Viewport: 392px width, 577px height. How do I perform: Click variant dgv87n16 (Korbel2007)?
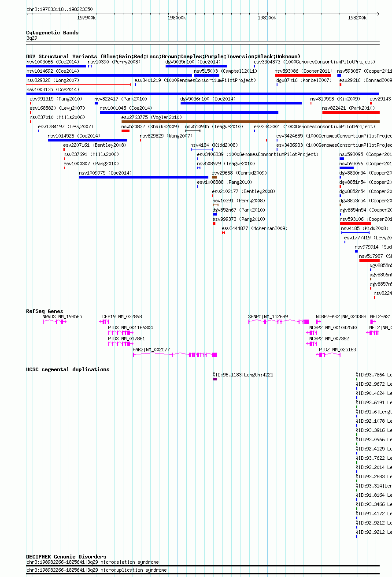point(304,80)
